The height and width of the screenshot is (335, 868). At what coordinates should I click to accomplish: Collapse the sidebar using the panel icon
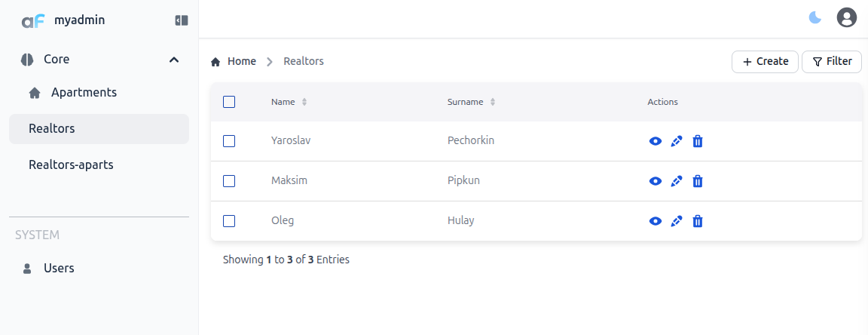click(181, 21)
